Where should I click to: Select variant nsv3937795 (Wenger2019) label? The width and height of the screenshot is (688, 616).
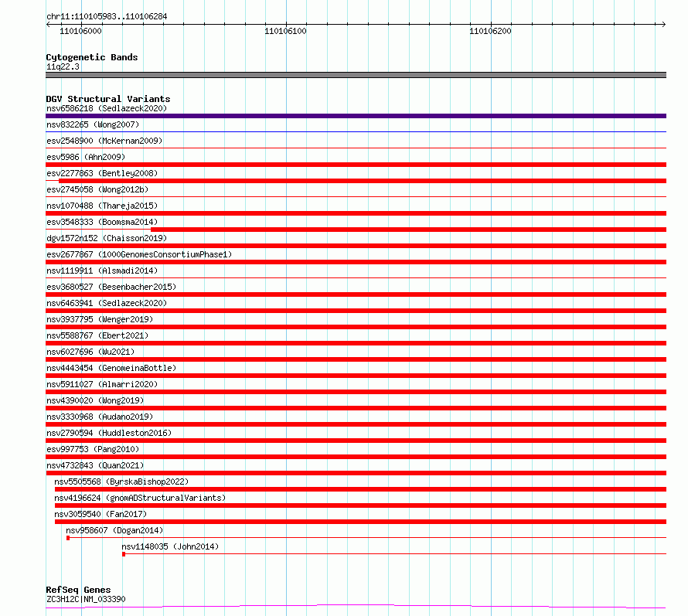tap(100, 319)
